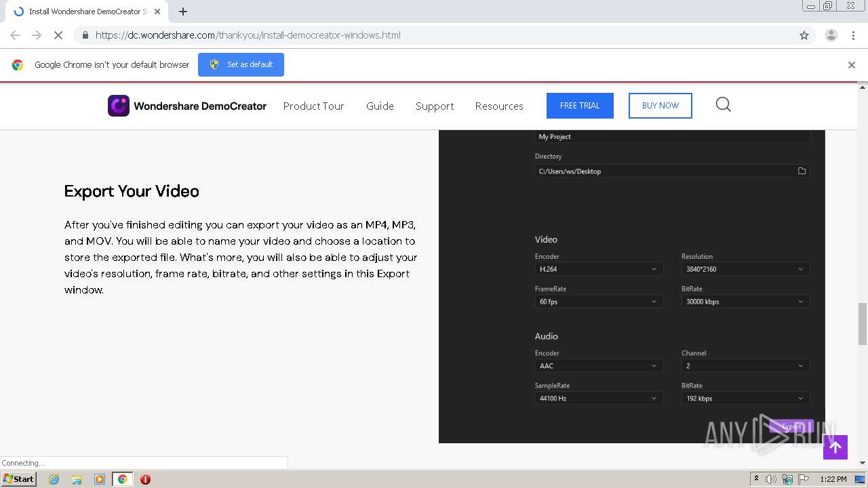Expand the audio Channel 2 dropdown
Image resolution: width=868 pixels, height=488 pixels.
745,366
